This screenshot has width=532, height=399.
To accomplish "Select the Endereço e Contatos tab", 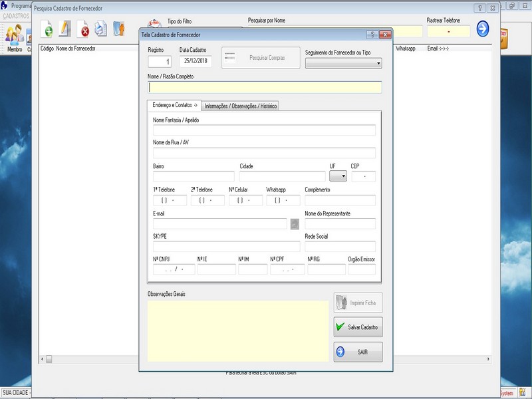I will (174, 105).
